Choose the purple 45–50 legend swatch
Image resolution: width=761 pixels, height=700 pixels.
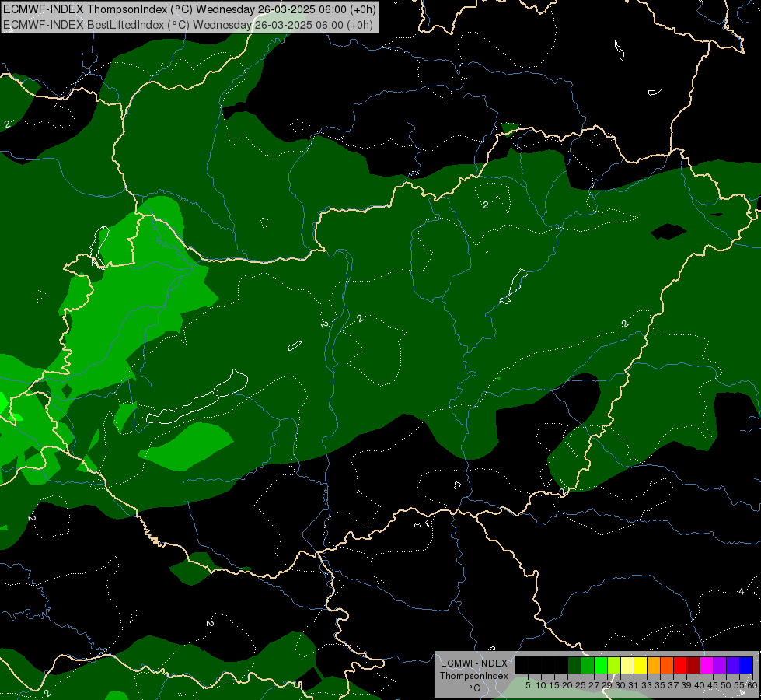click(x=720, y=665)
